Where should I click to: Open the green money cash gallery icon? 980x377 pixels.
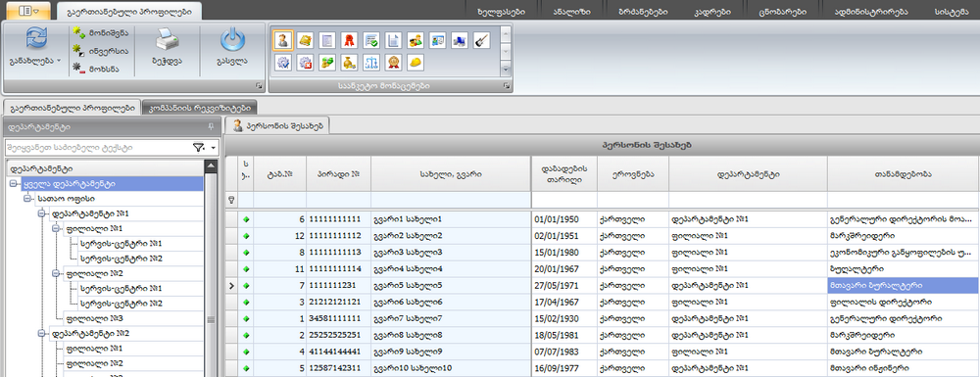[327, 63]
